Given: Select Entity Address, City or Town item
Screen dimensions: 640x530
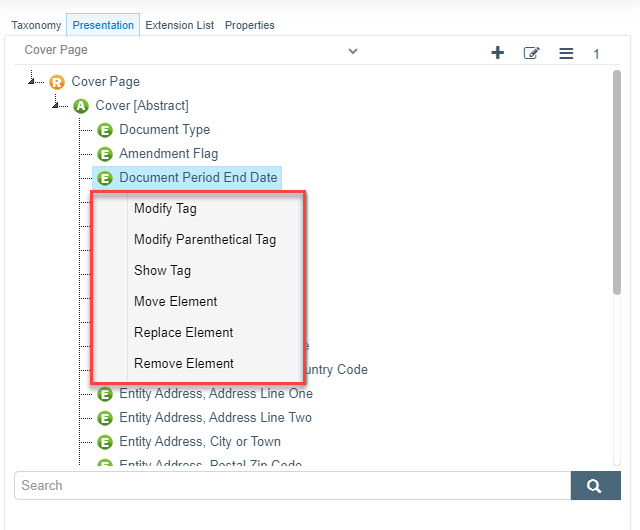Looking at the screenshot, I should pos(200,442).
